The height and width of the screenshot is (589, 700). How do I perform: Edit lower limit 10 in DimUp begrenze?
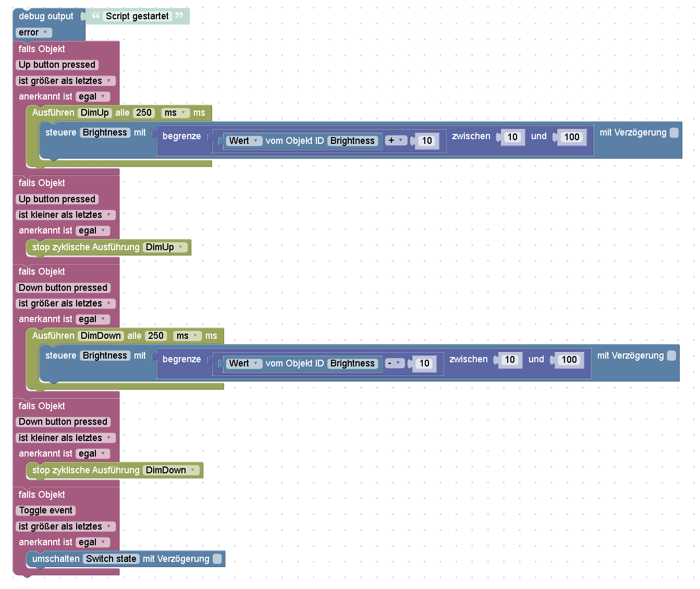512,137
